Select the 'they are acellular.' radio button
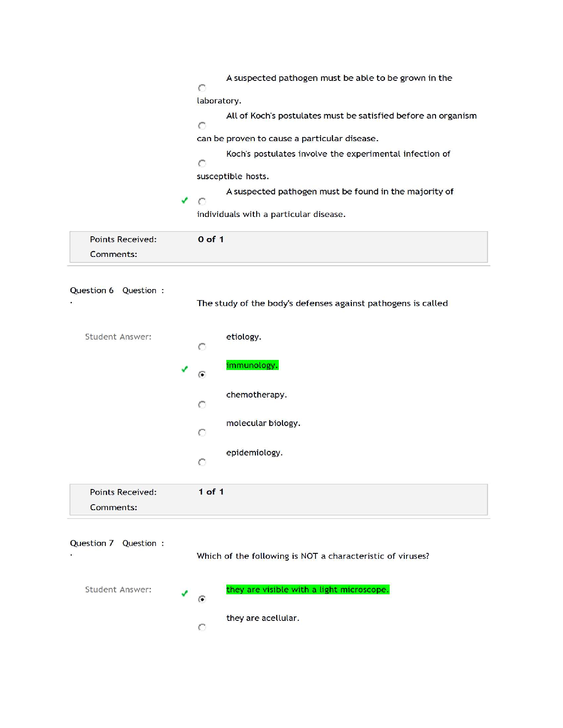The image size is (563, 728). [x=202, y=627]
